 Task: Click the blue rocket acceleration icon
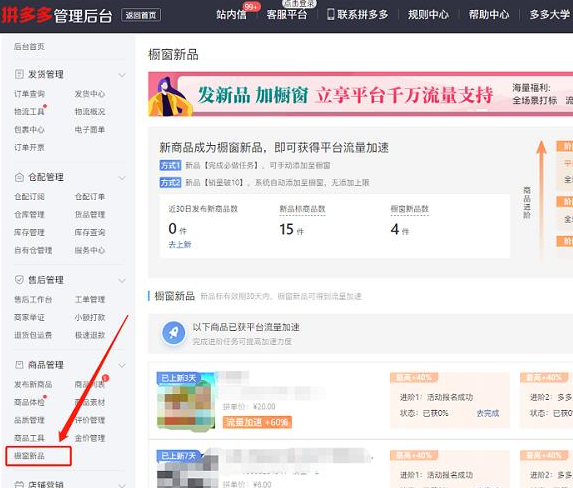pos(174,333)
